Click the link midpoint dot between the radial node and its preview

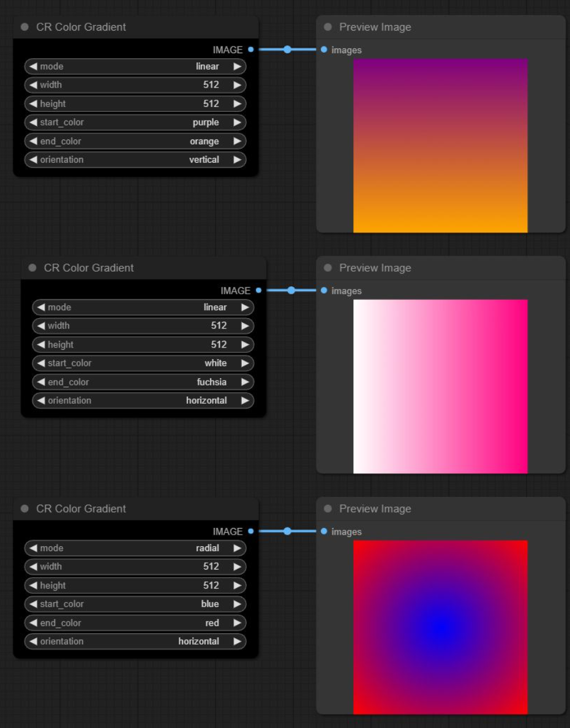point(288,531)
